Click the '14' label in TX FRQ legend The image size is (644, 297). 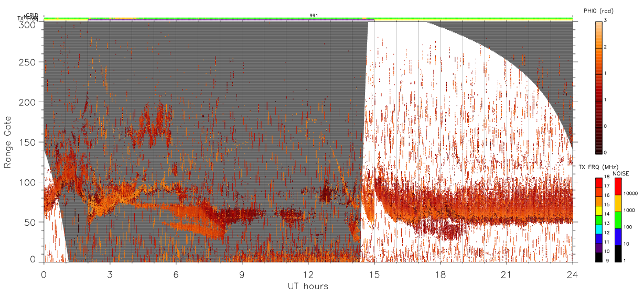tap(607, 214)
